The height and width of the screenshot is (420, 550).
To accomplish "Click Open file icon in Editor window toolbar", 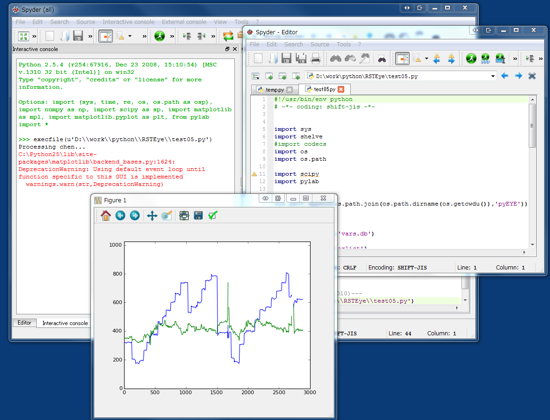I will click(273, 58).
